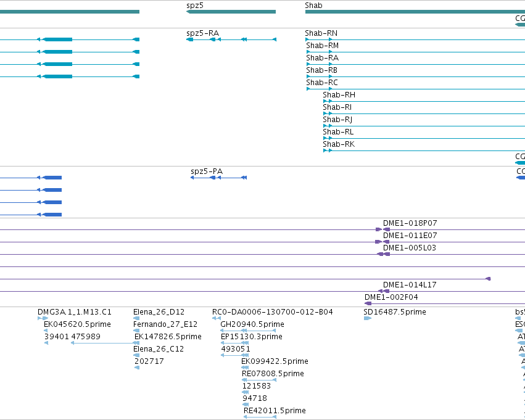Click EST EP15130.3prime
This screenshot has width=525, height=420.
click(252, 337)
